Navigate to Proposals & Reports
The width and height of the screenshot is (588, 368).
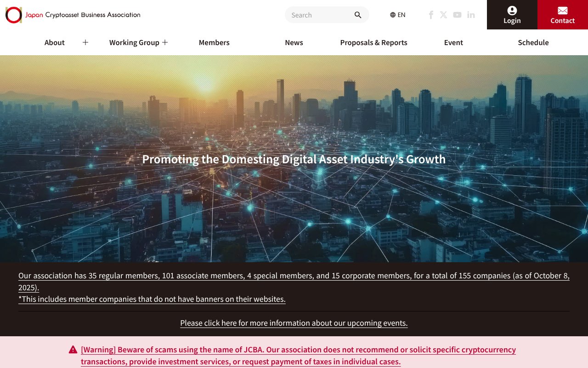[x=373, y=42]
